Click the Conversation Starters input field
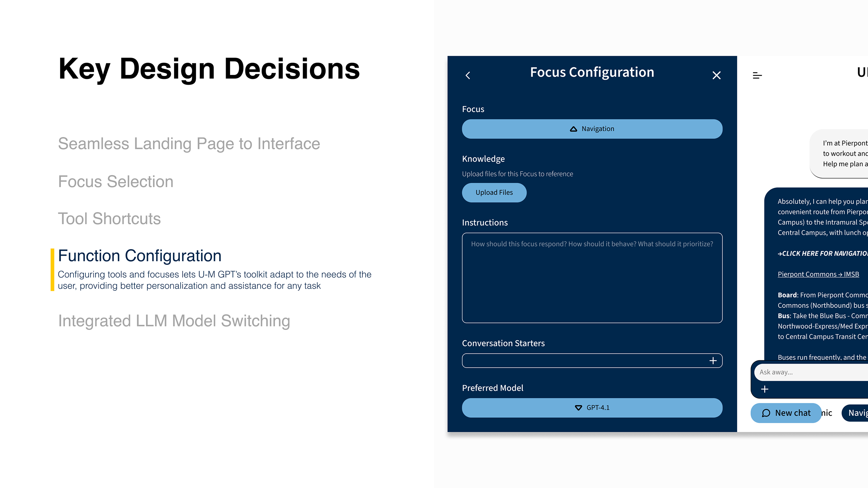The height and width of the screenshot is (488, 868). click(x=584, y=361)
